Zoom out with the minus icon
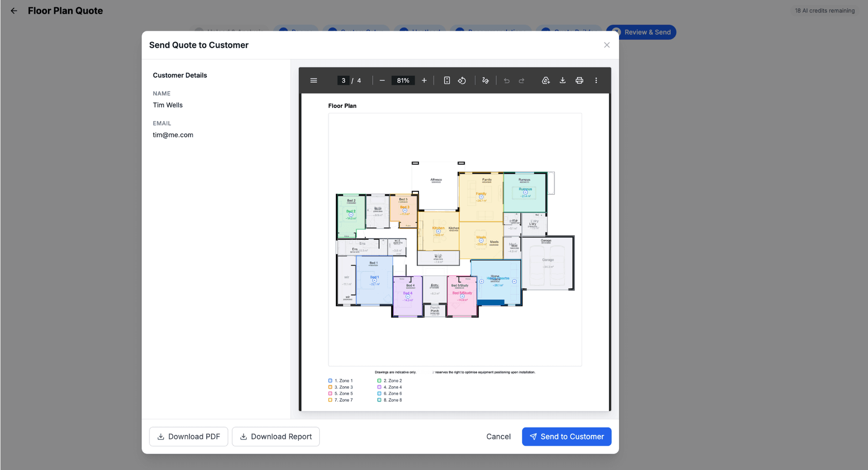 [x=382, y=80]
